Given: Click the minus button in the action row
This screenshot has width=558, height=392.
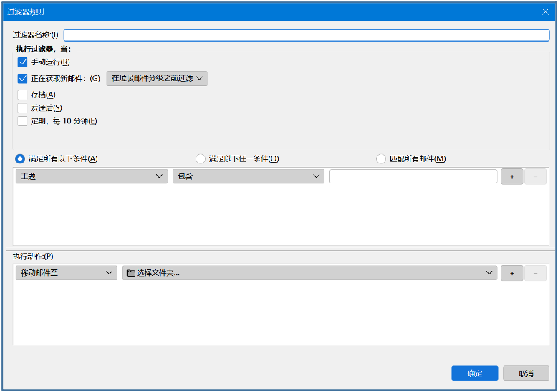Looking at the screenshot, I should (x=535, y=273).
